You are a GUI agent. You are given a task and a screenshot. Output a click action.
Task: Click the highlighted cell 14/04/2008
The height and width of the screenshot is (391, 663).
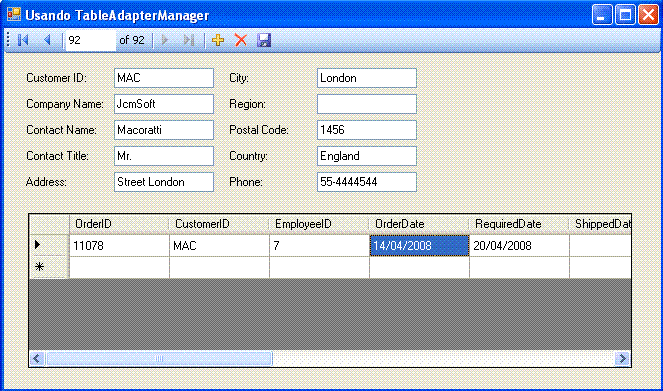419,246
